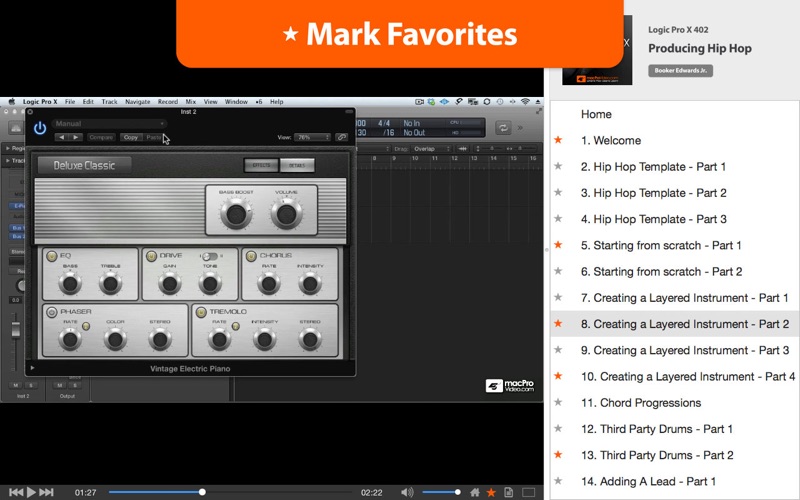Toggle the DRIVE section enable button
Screen dimensions: 800x500
click(151, 256)
